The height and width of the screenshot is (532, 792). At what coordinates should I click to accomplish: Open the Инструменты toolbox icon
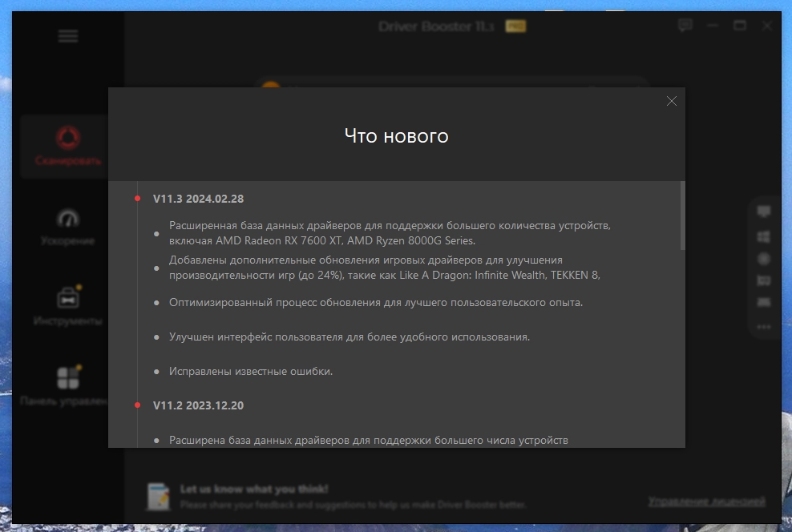(68, 298)
